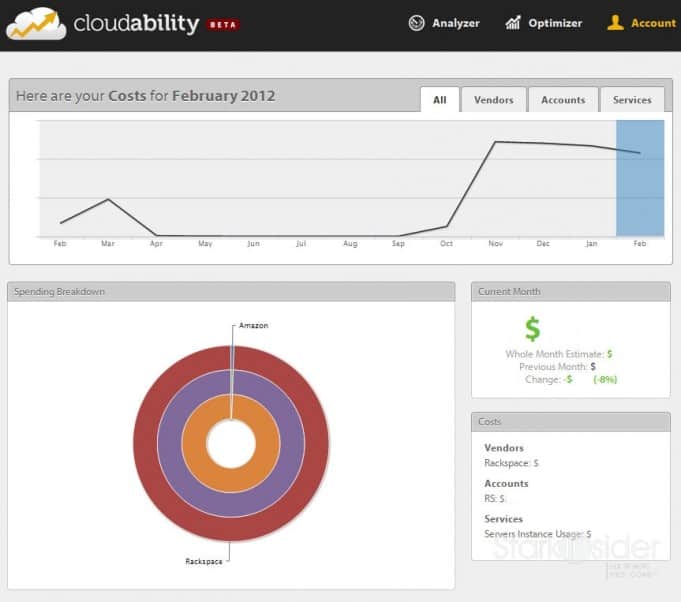This screenshot has height=602, width=681.
Task: Click the Servers Instance Usage entry
Action: 537,534
